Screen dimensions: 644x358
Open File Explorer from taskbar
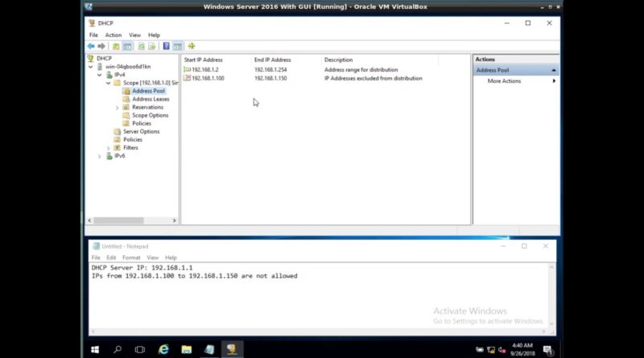pyautogui.click(x=187, y=349)
